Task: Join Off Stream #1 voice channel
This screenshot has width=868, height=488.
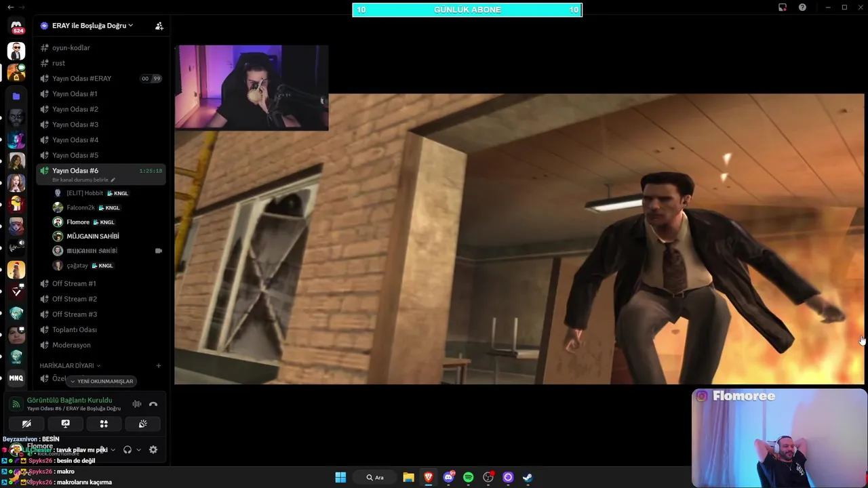Action: point(102,283)
